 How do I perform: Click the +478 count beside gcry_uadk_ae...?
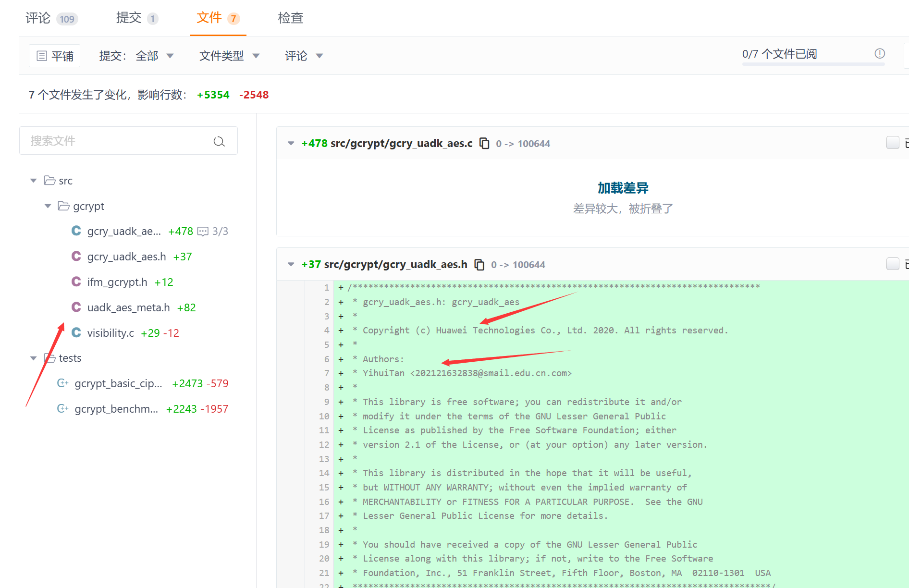[181, 232]
